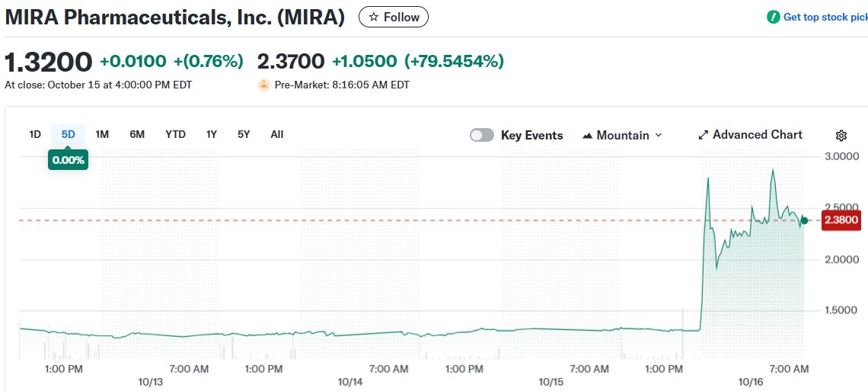
Task: Show the YTD chart range
Action: [x=175, y=134]
